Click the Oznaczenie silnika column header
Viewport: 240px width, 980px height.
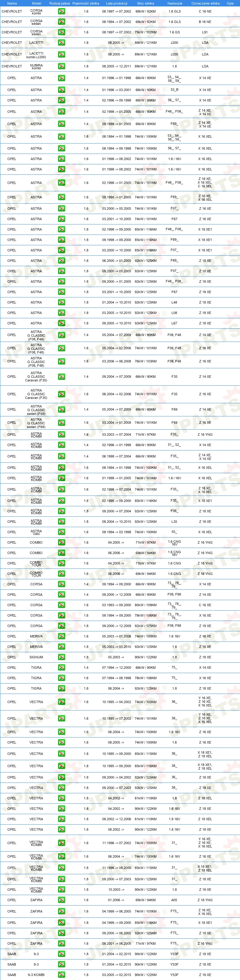205,3
